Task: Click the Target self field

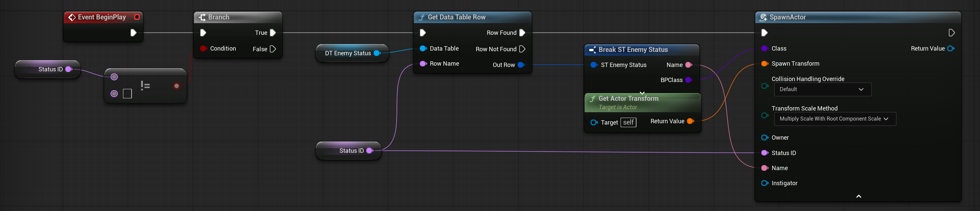Action: pyautogui.click(x=628, y=122)
